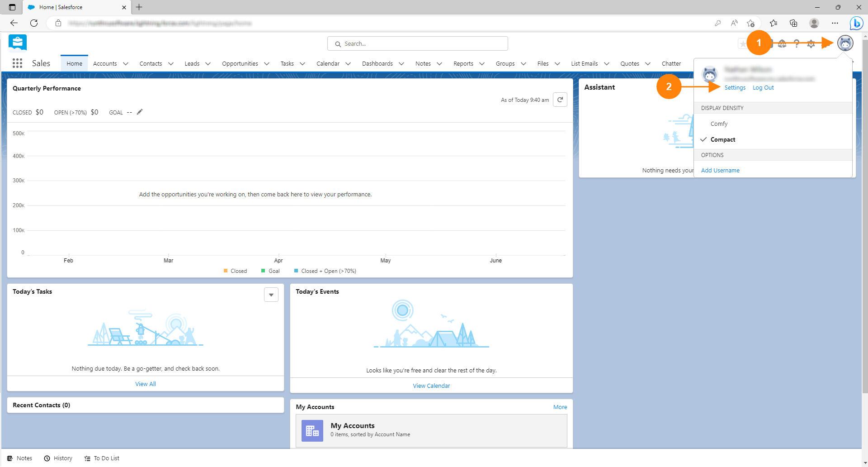Switch to the Chatter tab
The width and height of the screenshot is (868, 467).
[671, 64]
